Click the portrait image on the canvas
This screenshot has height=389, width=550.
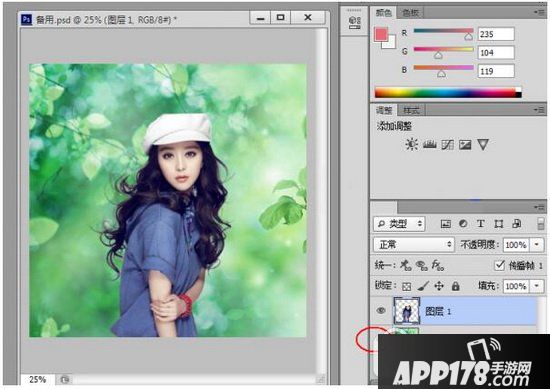tap(168, 200)
